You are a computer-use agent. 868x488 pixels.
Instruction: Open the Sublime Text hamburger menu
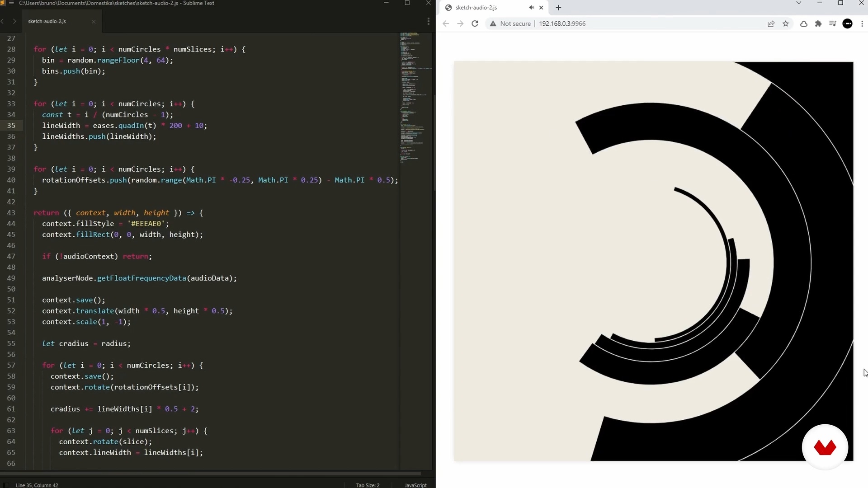(12, 3)
